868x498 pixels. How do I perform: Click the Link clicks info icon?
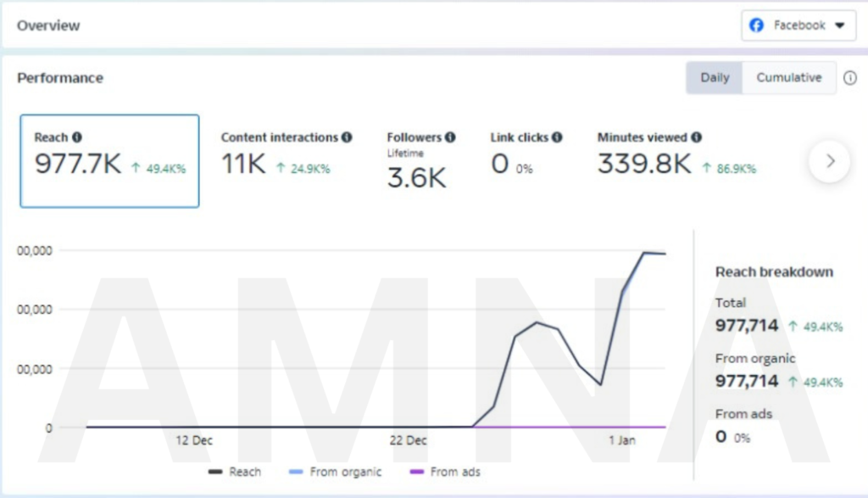coord(557,137)
